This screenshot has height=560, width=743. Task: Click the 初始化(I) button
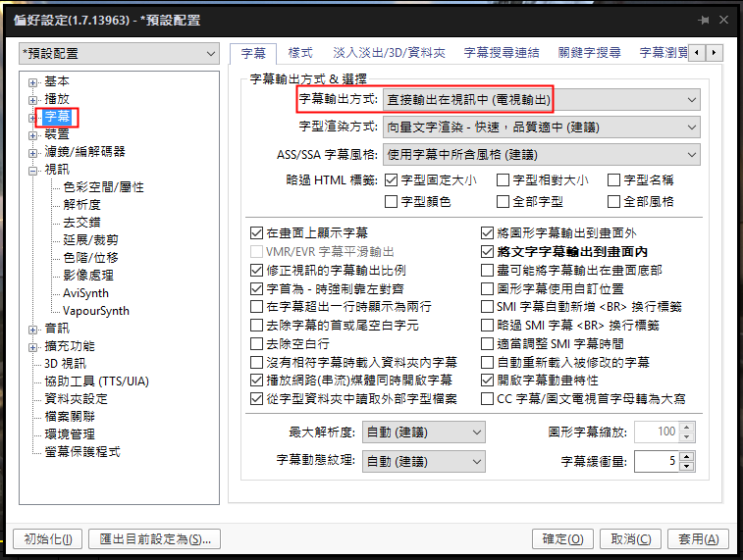tap(48, 539)
